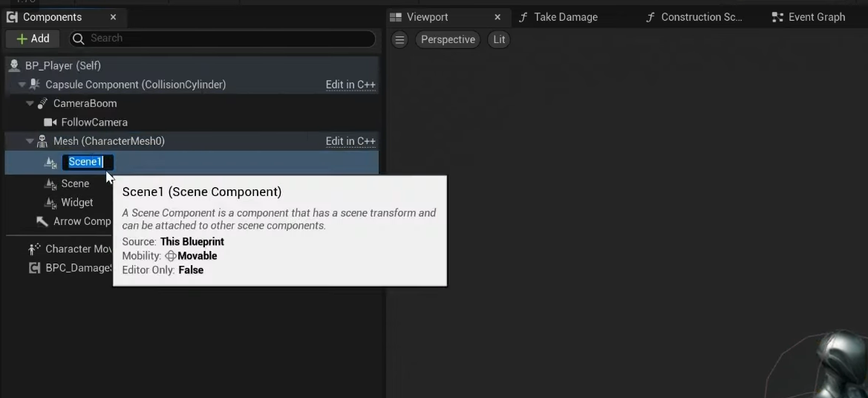The image size is (868, 398).
Task: Open the viewport hamburger options menu
Action: pos(399,39)
